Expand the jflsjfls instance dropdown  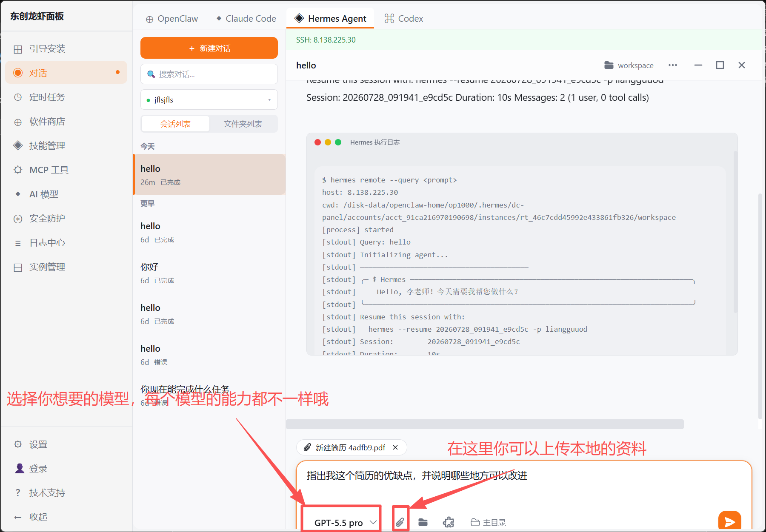pos(209,100)
